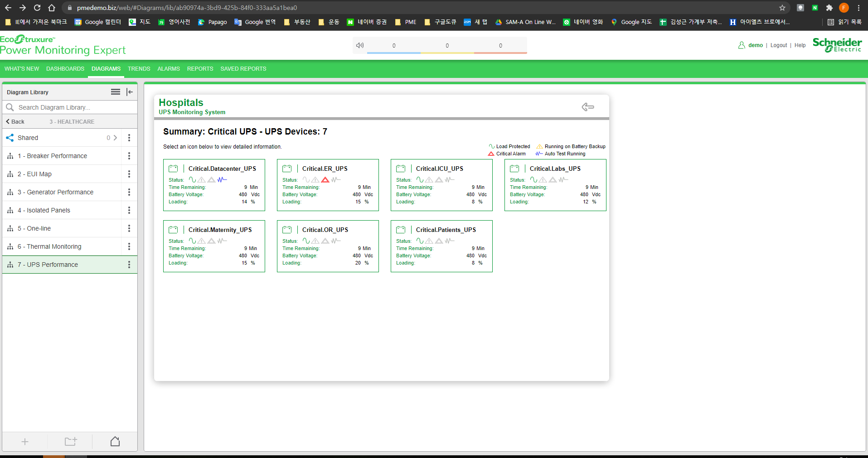The width and height of the screenshot is (868, 458).
Task: Open Critical.Patients_UPS details
Action: [x=441, y=246]
